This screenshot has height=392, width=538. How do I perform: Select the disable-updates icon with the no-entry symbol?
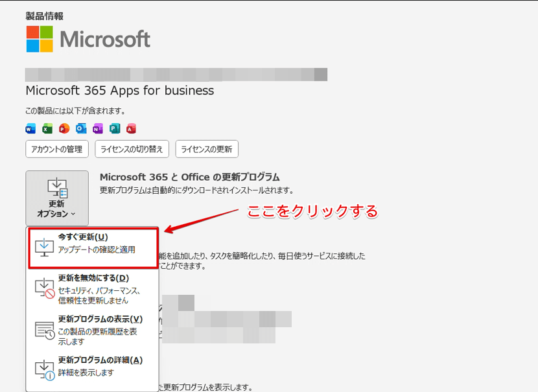(x=43, y=290)
